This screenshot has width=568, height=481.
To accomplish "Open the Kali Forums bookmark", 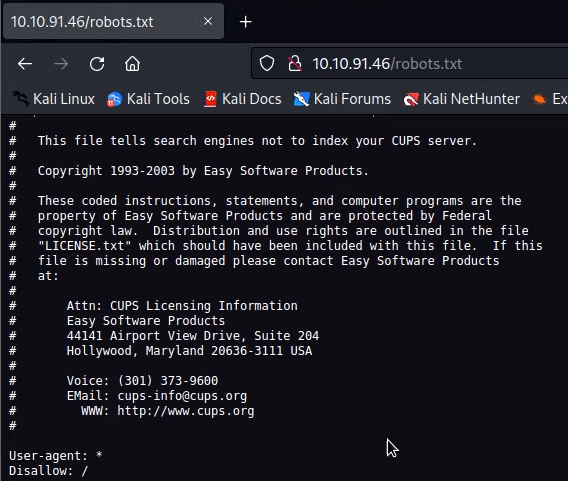I will tap(342, 99).
